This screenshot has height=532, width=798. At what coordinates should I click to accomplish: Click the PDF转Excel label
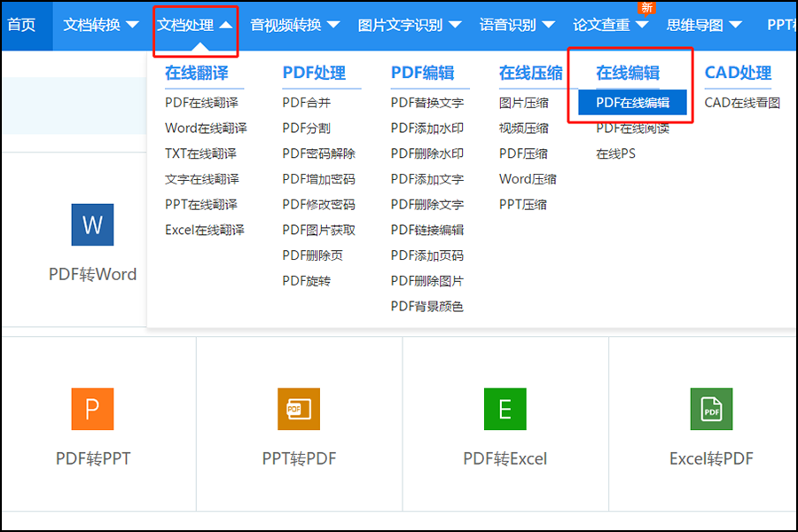click(x=505, y=458)
